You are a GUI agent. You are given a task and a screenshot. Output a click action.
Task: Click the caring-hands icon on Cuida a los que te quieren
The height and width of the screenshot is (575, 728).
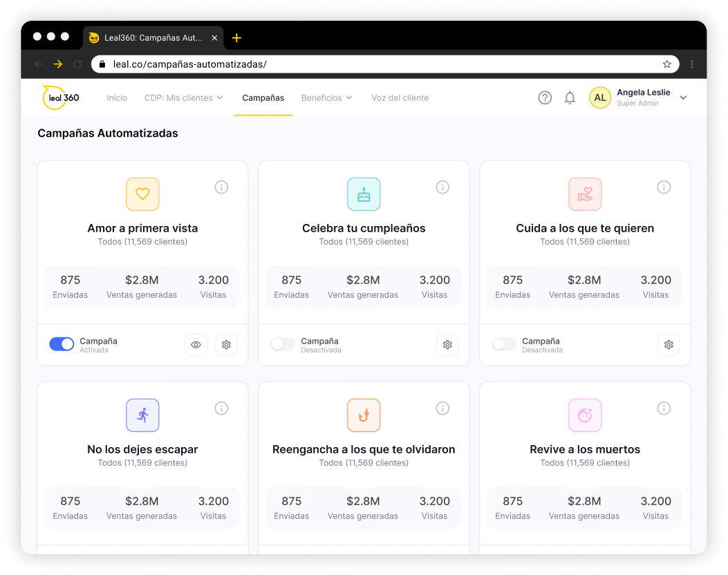point(585,194)
